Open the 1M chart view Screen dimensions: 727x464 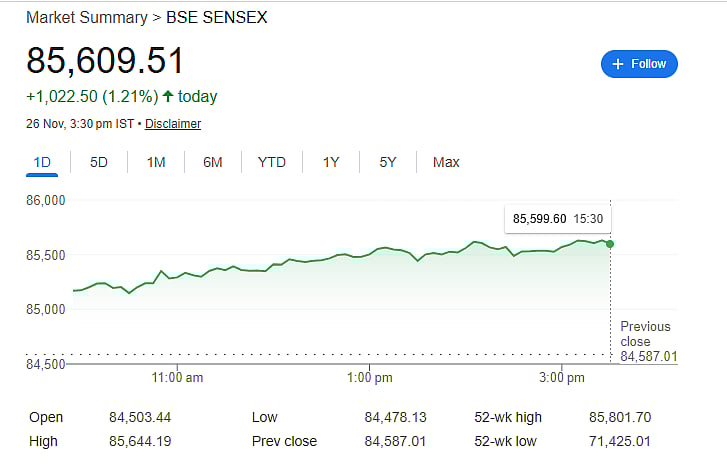click(x=156, y=162)
